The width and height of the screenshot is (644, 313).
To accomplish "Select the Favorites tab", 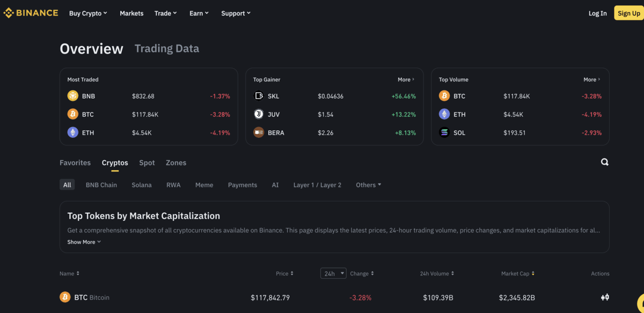I will pyautogui.click(x=75, y=162).
